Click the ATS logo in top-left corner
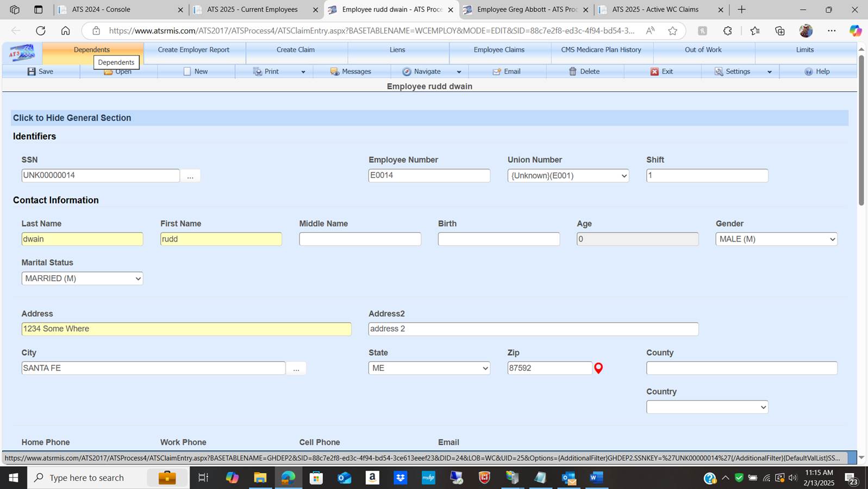The image size is (868, 489). click(x=22, y=53)
